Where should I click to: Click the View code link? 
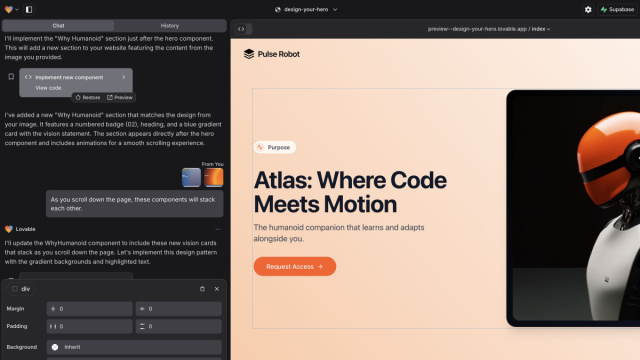coord(48,88)
